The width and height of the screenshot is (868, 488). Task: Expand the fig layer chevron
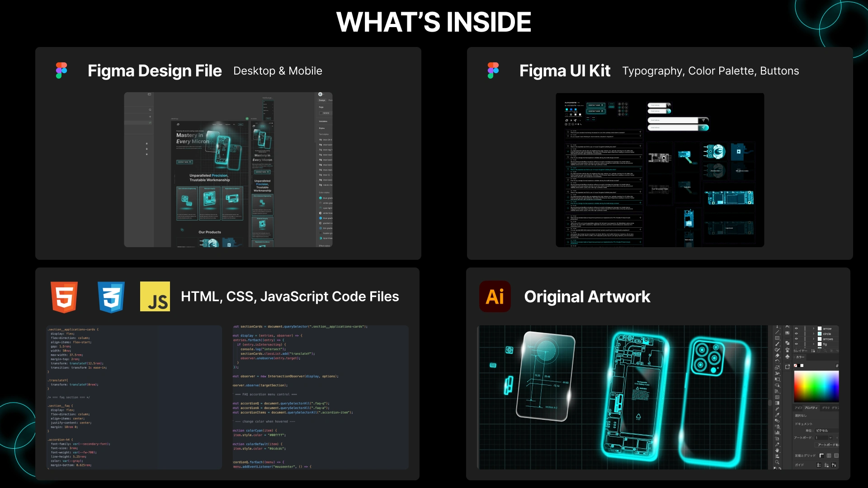(x=813, y=344)
